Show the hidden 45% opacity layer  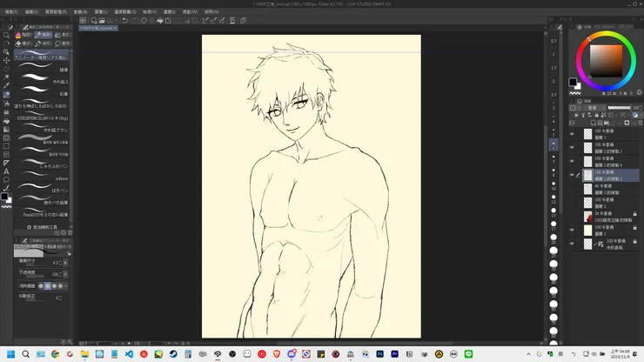click(x=572, y=189)
